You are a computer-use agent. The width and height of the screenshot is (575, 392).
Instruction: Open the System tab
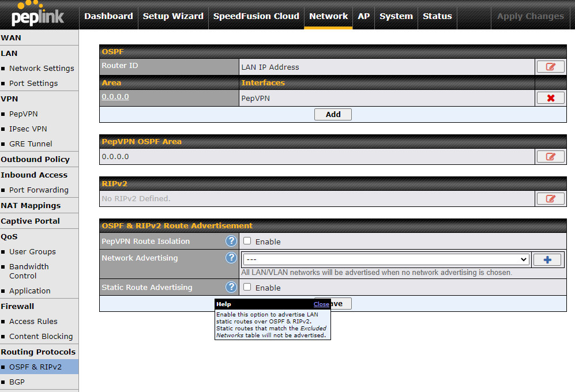pos(396,16)
